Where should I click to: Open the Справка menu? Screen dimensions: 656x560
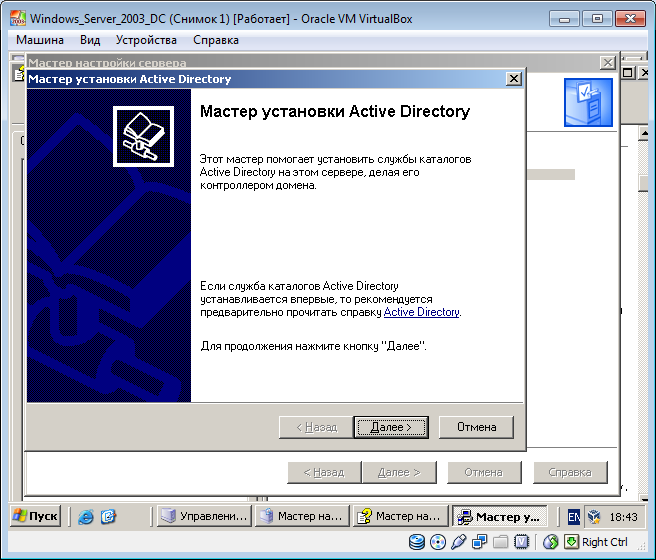(x=215, y=40)
